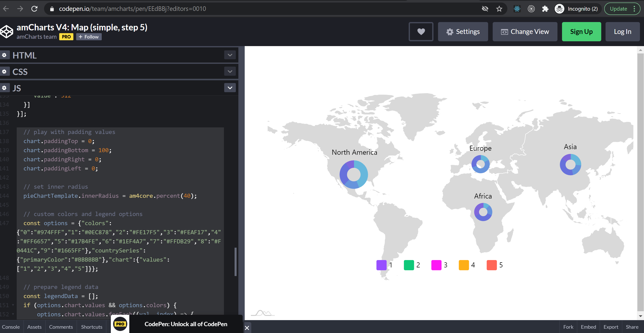This screenshot has height=333, width=644.
Task: Open the JS editor settings gear
Action: (x=5, y=88)
